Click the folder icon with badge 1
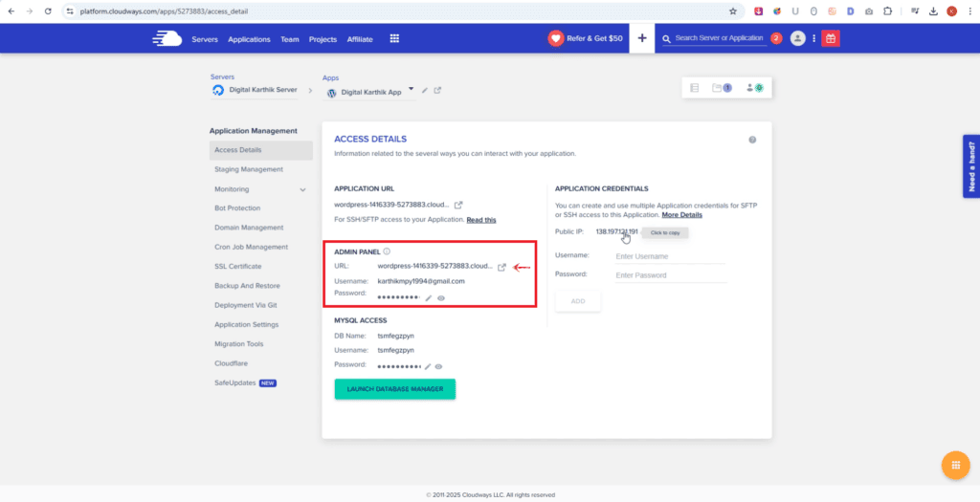This screenshot has width=980, height=502. 722,88
